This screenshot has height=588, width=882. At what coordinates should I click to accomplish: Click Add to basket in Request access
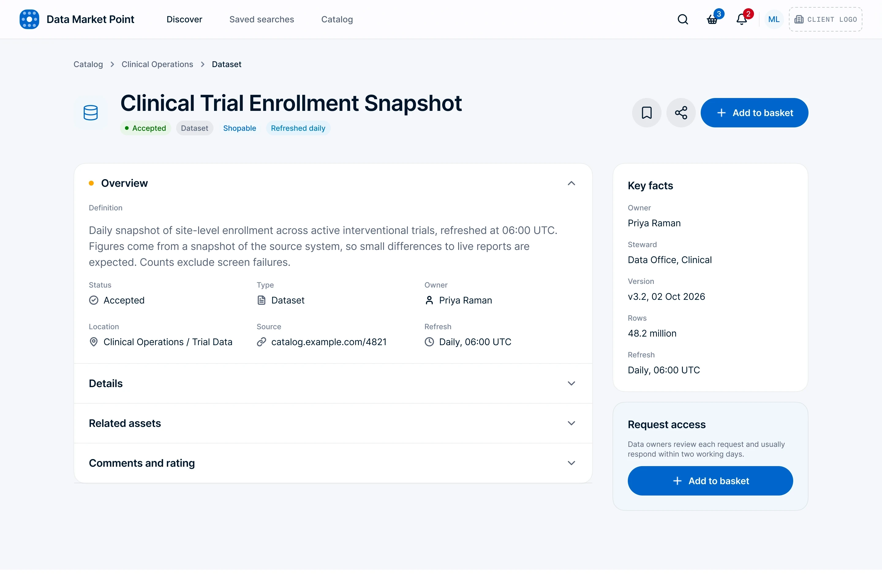click(x=710, y=481)
